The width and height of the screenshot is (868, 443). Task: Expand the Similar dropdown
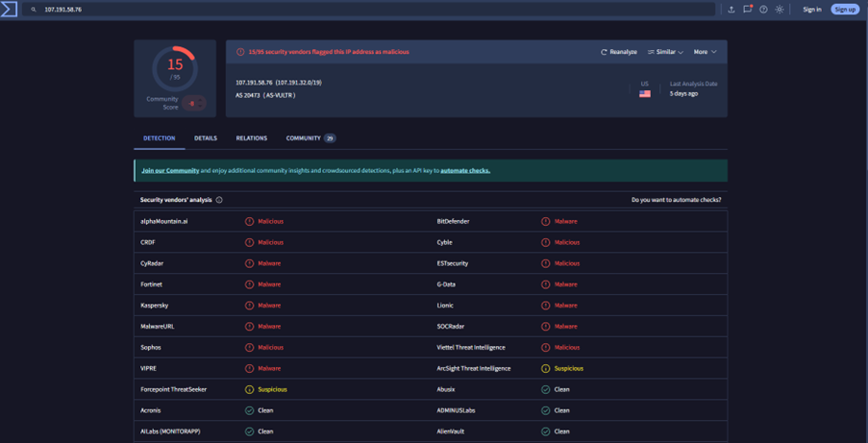665,52
